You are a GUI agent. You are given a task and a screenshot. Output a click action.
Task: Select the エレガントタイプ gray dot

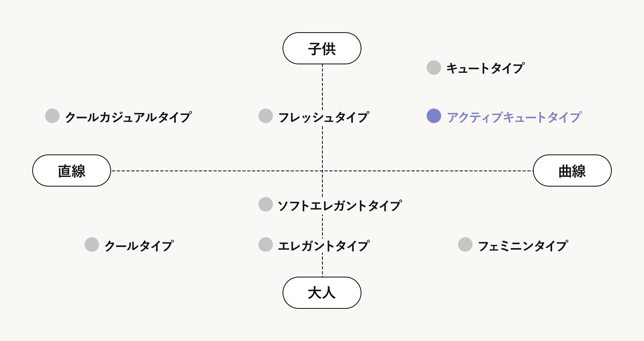click(x=266, y=244)
